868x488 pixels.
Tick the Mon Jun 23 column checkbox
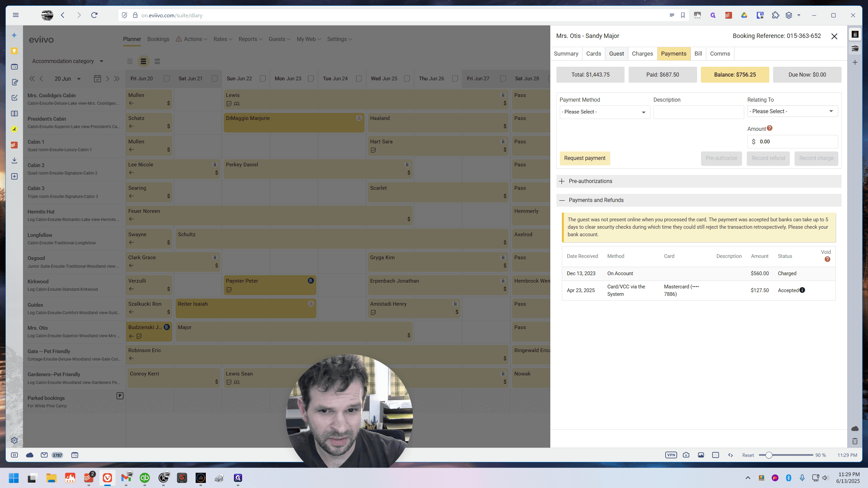(x=311, y=79)
